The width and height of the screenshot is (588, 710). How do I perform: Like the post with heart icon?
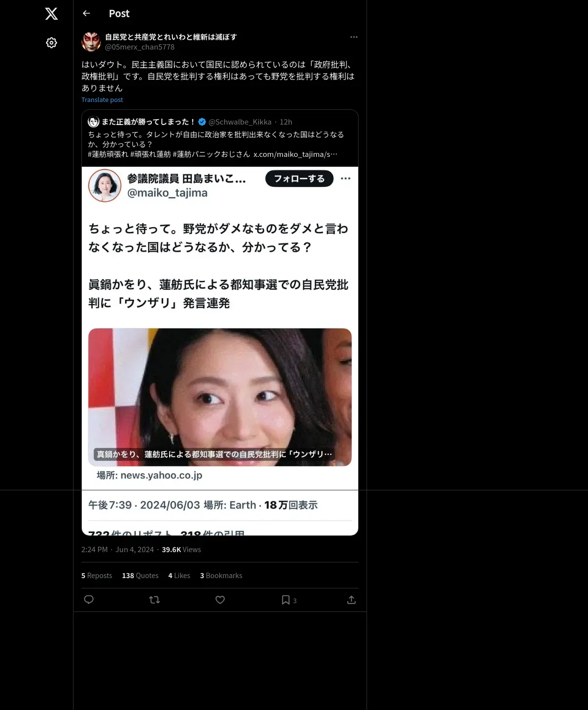(220, 600)
